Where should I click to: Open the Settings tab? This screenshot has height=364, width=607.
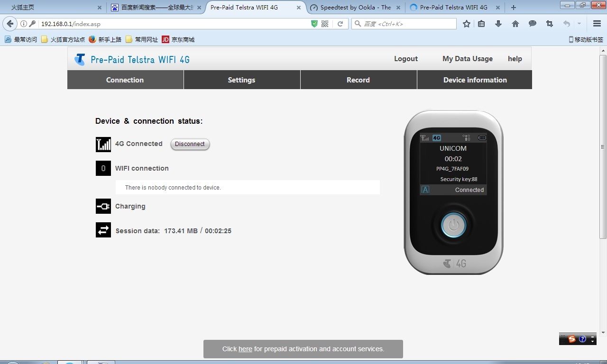pyautogui.click(x=242, y=80)
